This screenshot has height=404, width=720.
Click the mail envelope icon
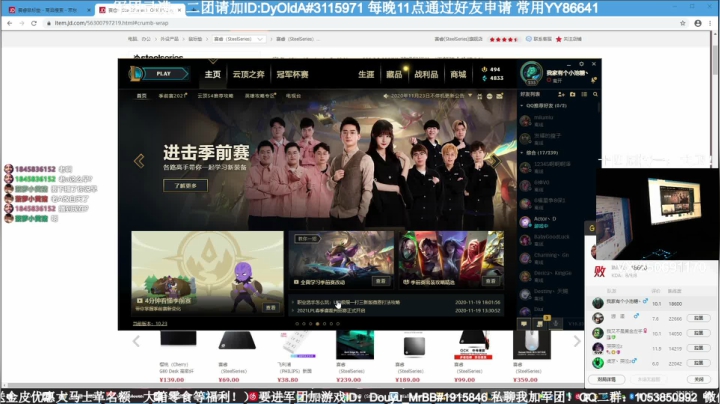[x=500, y=96]
